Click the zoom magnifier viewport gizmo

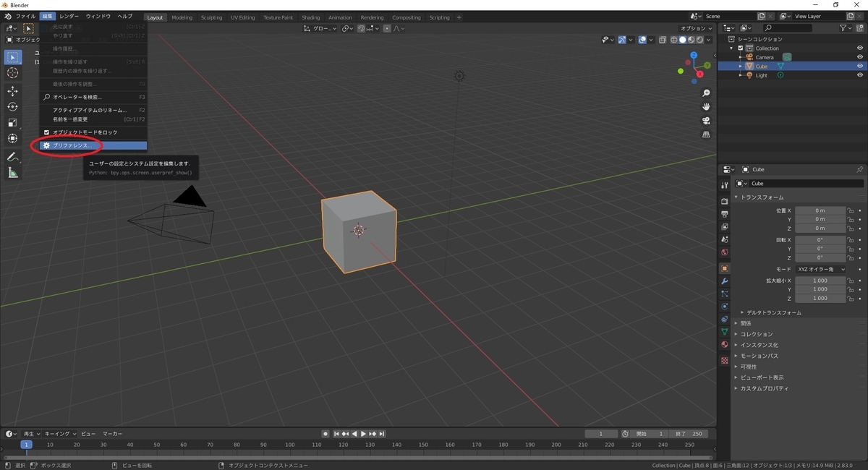[x=706, y=93]
